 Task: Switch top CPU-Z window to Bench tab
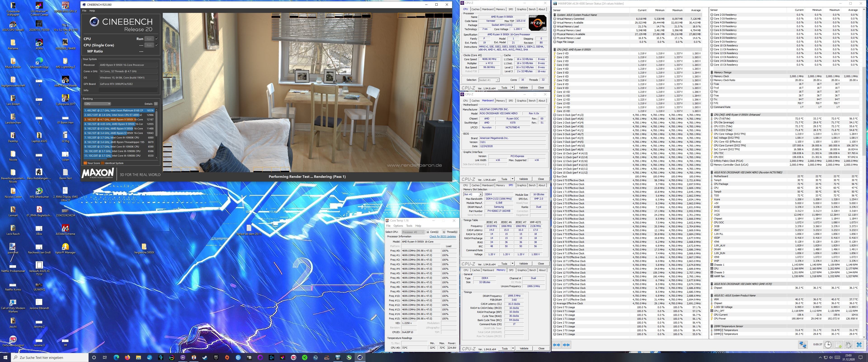tap(532, 10)
